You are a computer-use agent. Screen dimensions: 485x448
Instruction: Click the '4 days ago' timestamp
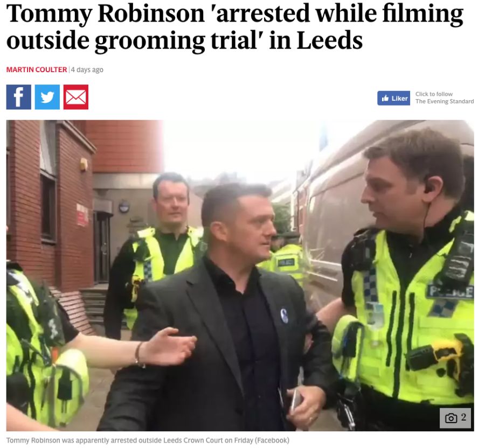(x=87, y=70)
